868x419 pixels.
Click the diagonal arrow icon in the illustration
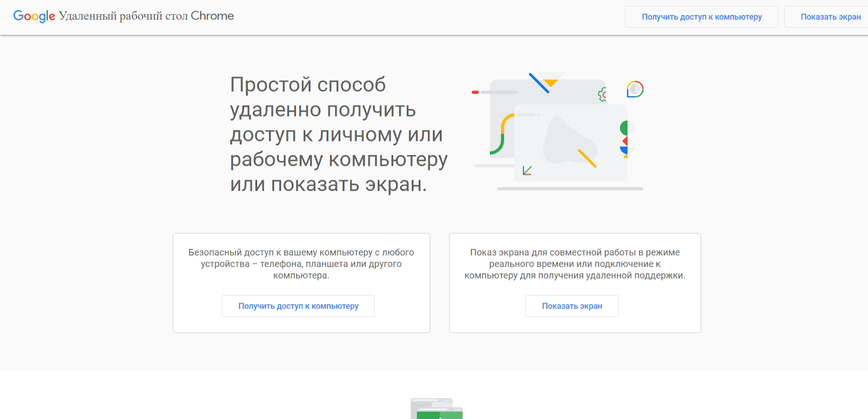click(527, 170)
